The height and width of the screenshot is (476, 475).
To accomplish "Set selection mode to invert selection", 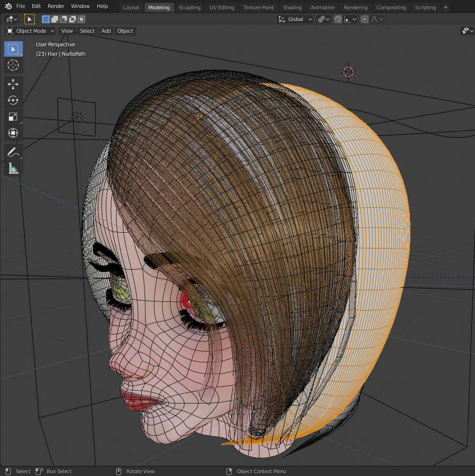I will pos(72,20).
